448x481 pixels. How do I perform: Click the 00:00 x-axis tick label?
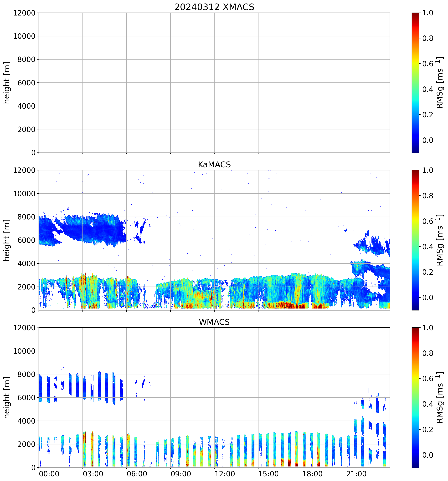pos(49,474)
